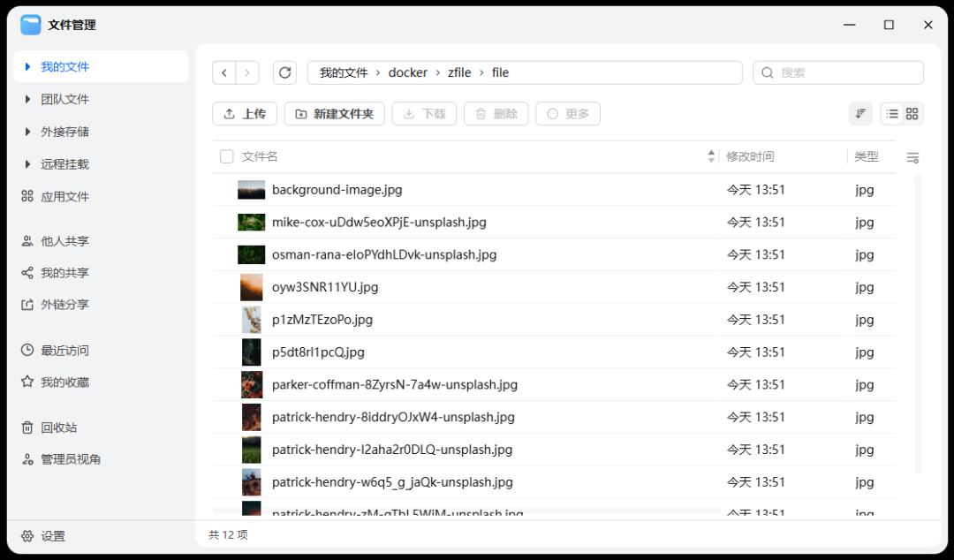Click thumbnail of p1zMzTEzoPo.jpg
Viewport: 954px width, 560px height.
251,320
